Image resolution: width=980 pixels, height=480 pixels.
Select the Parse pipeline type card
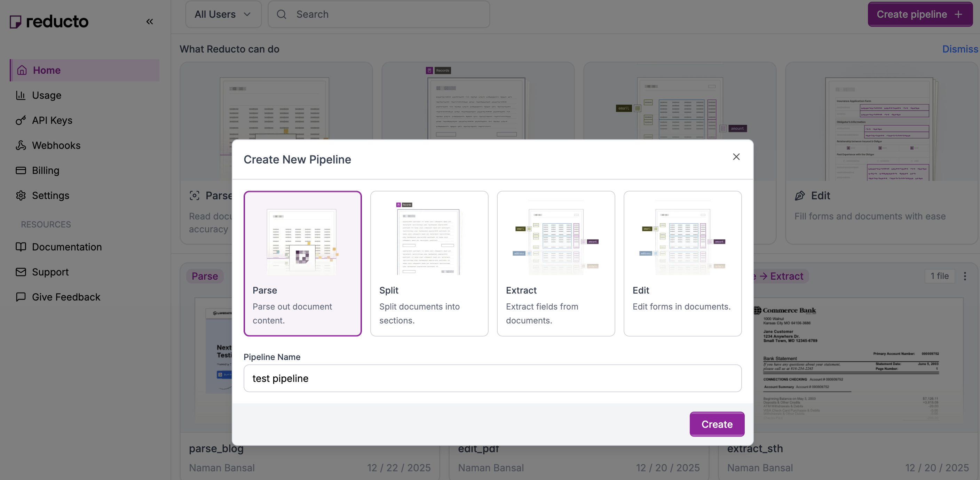click(x=302, y=263)
